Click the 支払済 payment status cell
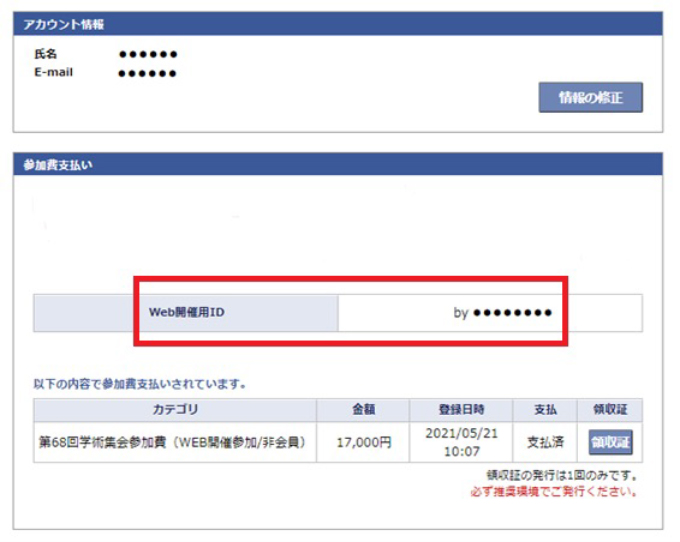The height and width of the screenshot is (542, 680). tap(545, 442)
